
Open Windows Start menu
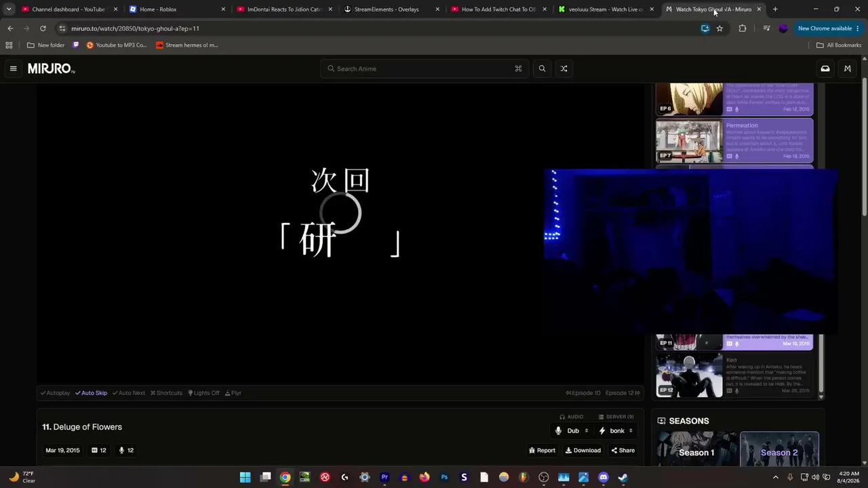[245, 477]
